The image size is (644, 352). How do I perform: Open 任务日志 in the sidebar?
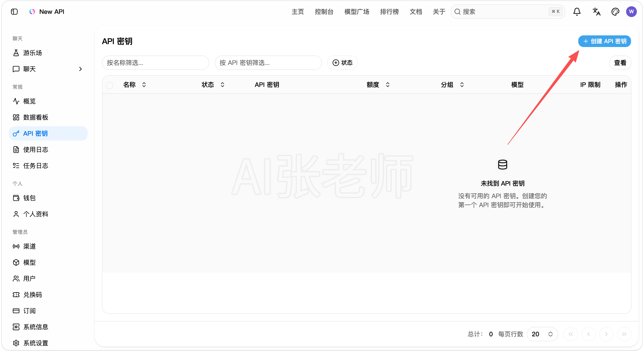point(48,165)
